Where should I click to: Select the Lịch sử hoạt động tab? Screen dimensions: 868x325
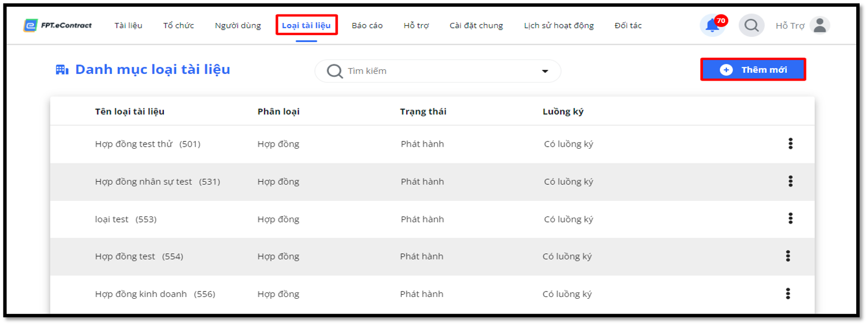[x=559, y=25]
